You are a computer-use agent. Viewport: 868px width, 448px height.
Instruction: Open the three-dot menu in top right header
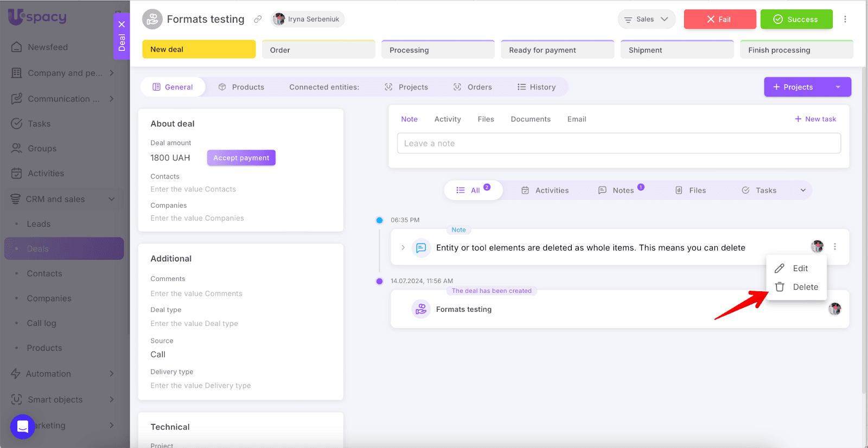(x=845, y=19)
